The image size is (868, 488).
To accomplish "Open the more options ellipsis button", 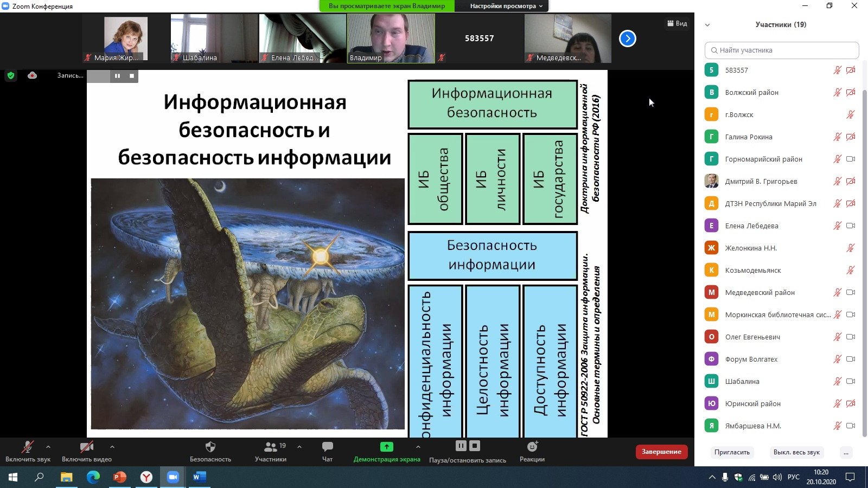I will [x=846, y=452].
